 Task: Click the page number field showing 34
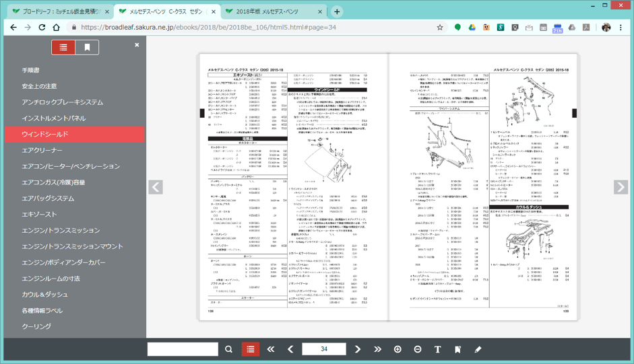click(324, 349)
